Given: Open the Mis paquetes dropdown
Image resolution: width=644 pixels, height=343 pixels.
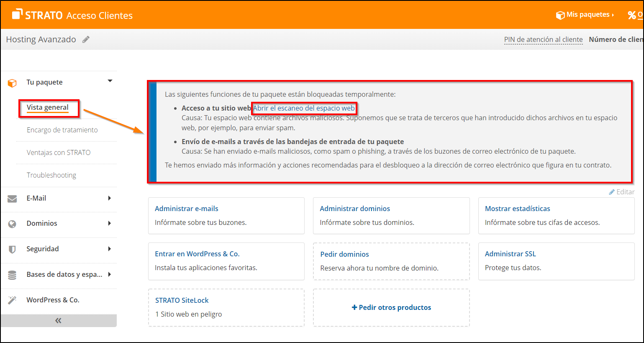Looking at the screenshot, I should pos(585,15).
